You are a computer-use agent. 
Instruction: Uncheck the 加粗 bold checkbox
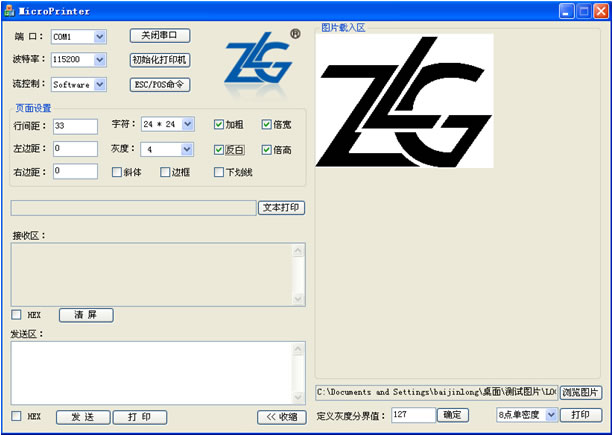pos(219,125)
